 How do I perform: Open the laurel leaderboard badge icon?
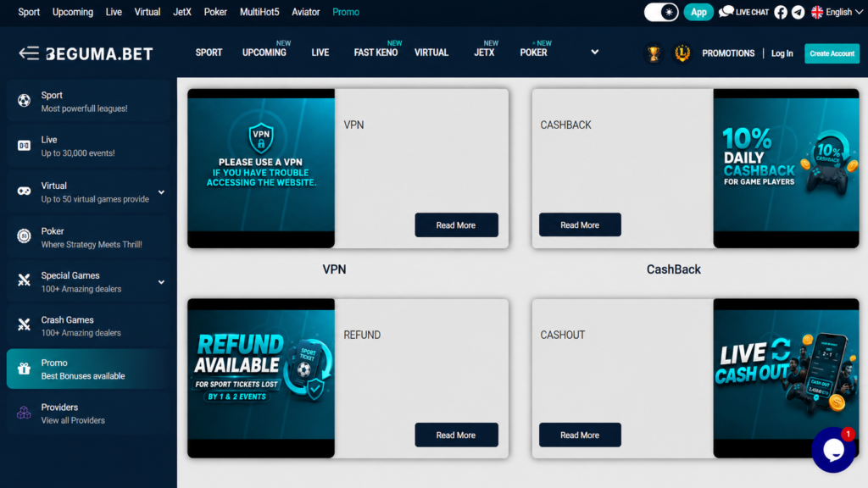(x=682, y=53)
